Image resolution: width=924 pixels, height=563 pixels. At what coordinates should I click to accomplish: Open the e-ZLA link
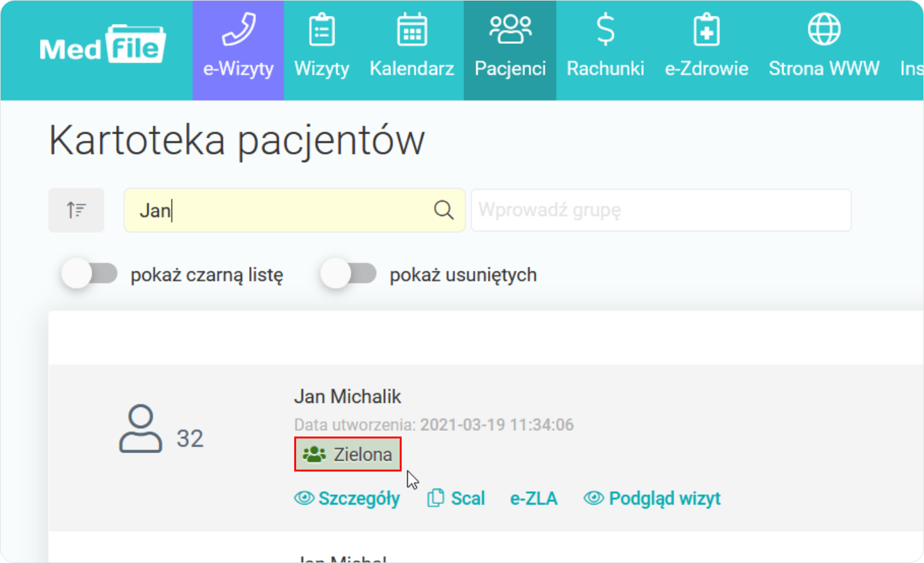(534, 499)
